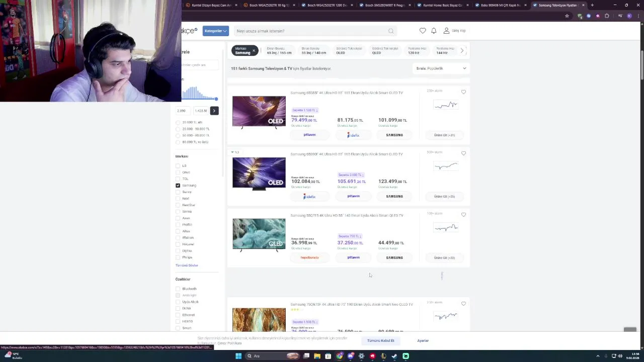Switch to the Bosch SMS28DW00T browser tab
The image size is (644, 362).
pyautogui.click(x=384, y=5)
